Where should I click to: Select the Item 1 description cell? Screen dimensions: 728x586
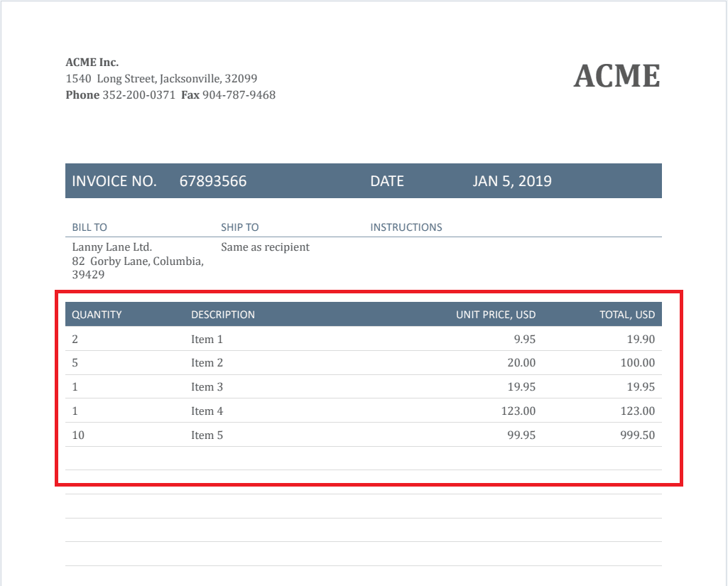[207, 339]
